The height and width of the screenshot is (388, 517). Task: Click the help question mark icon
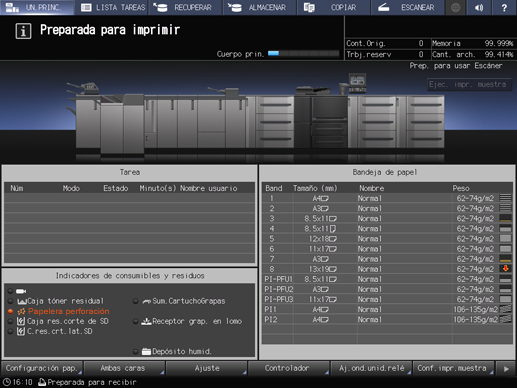[x=504, y=7]
